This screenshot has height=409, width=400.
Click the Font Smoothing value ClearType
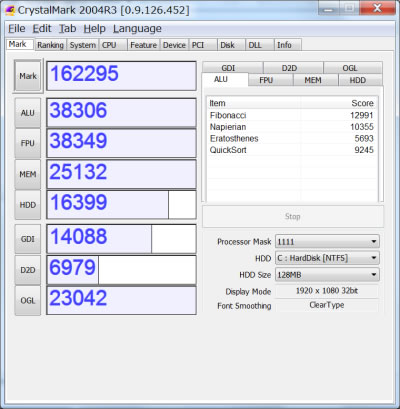pyautogui.click(x=327, y=305)
